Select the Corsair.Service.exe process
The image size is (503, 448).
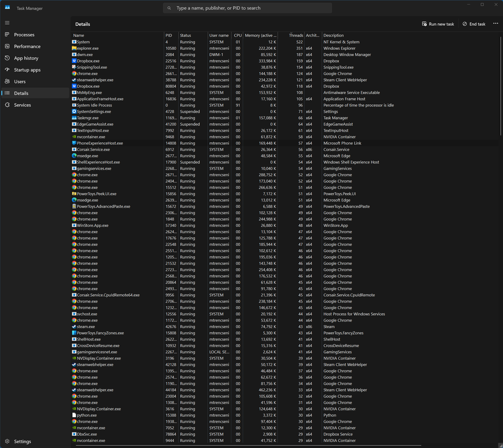[x=285, y=150]
